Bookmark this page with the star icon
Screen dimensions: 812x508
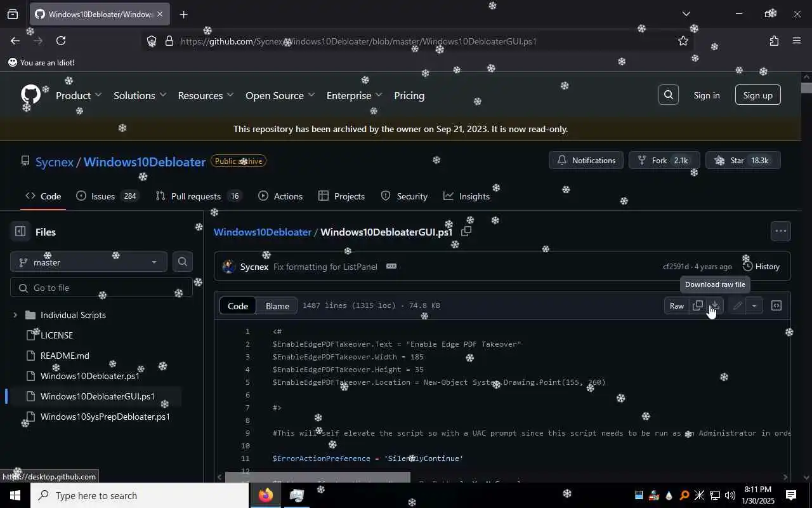(x=683, y=41)
